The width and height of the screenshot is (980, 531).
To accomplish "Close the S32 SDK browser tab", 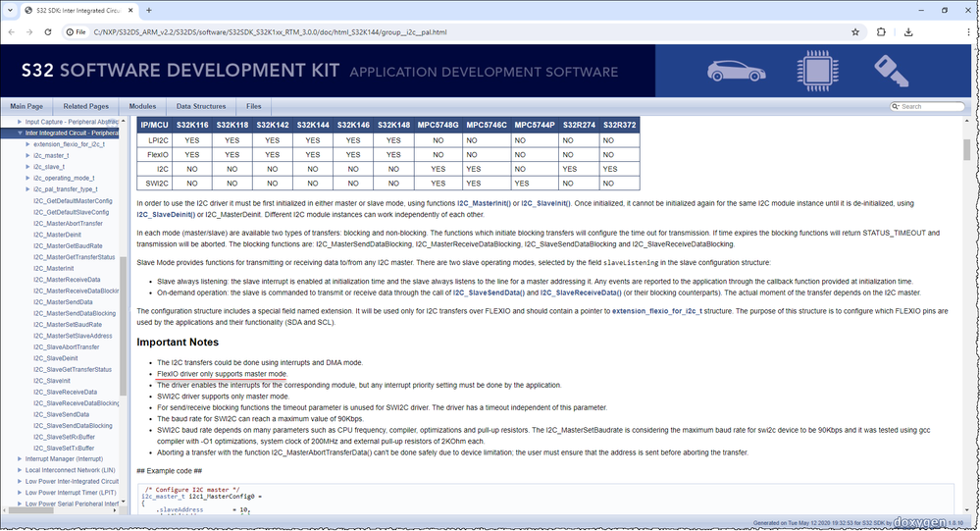I will (130, 10).
